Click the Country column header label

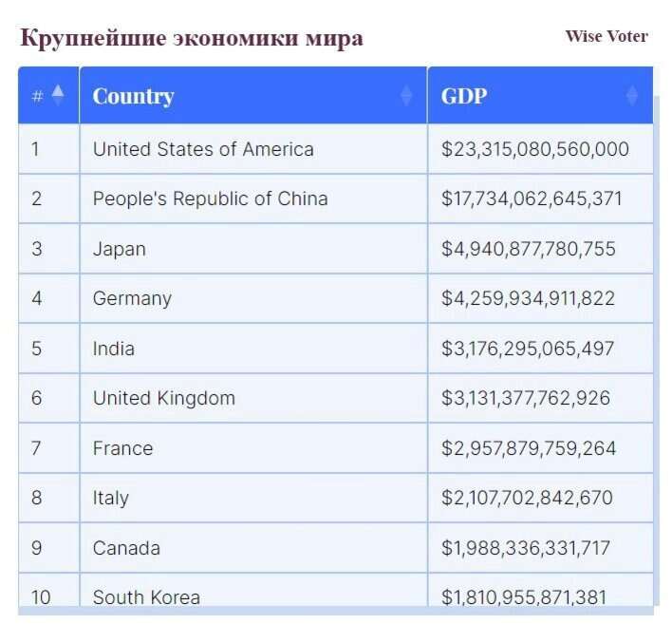click(133, 96)
